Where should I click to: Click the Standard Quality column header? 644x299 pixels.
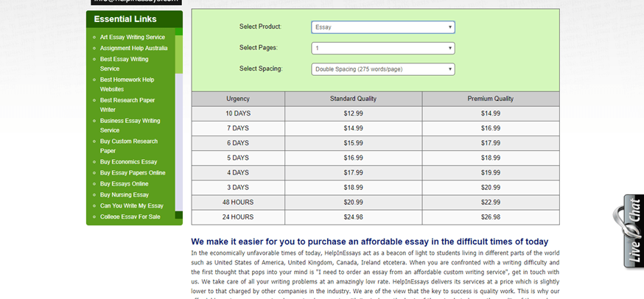click(x=353, y=99)
